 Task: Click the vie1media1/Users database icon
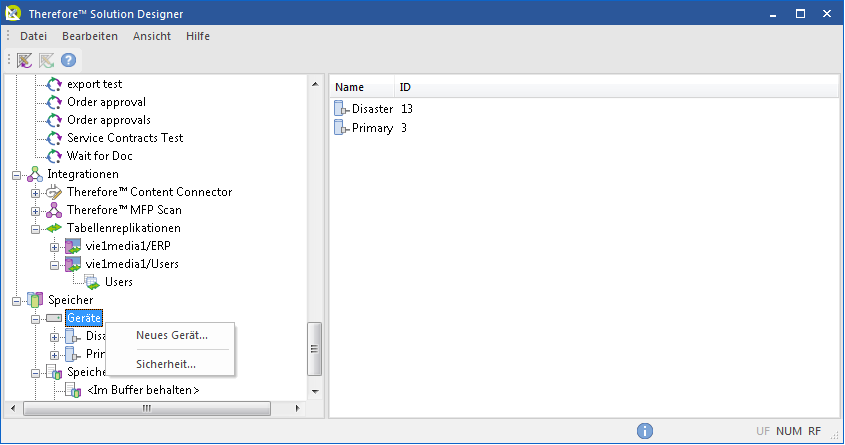[x=73, y=264]
